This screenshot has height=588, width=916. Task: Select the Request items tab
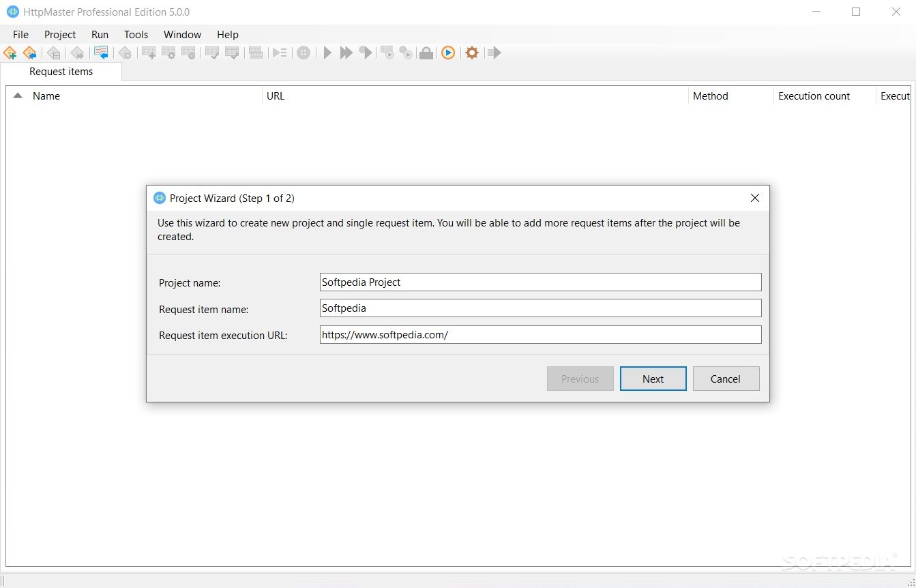click(x=61, y=72)
